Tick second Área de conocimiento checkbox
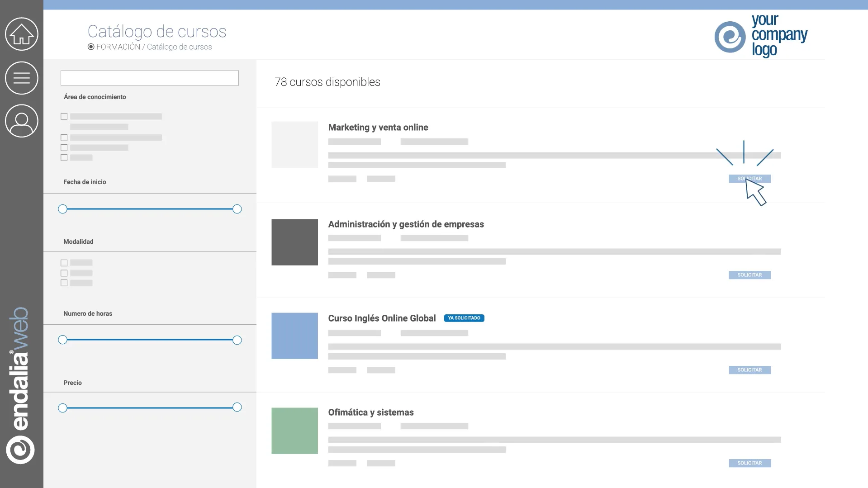The width and height of the screenshot is (868, 488). [x=64, y=138]
